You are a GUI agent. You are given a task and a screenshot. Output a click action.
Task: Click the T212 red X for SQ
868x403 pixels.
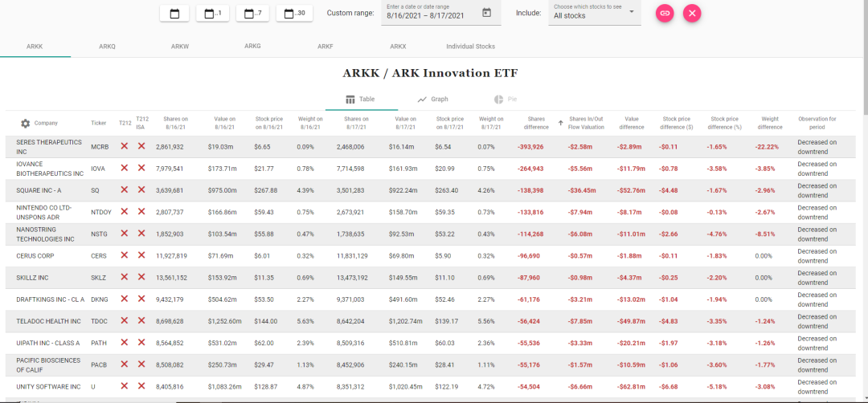click(x=125, y=189)
